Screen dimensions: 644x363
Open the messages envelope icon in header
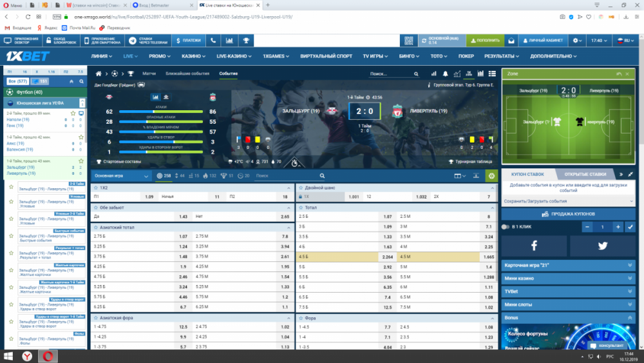511,40
